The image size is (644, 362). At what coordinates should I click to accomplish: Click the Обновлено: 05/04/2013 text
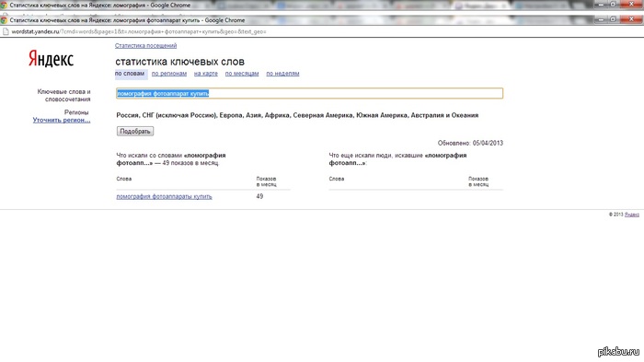pyautogui.click(x=470, y=143)
